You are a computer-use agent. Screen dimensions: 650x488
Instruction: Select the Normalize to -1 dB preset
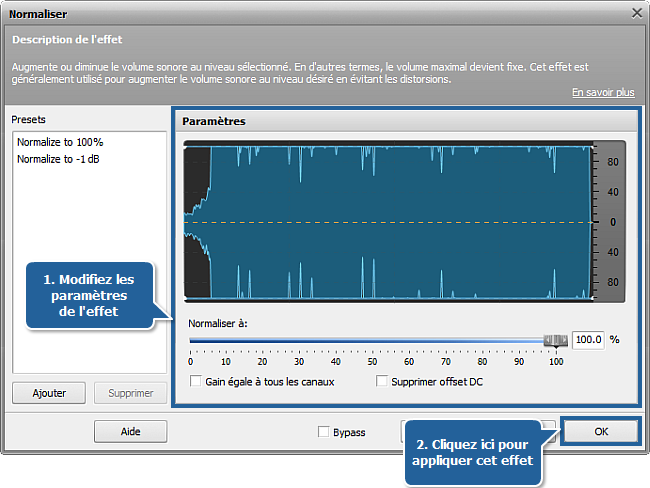(x=58, y=159)
